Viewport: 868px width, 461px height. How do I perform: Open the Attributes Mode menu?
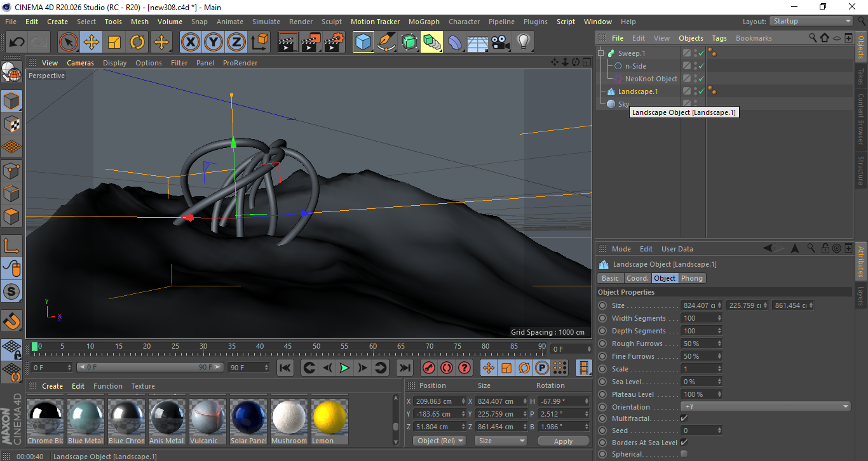click(621, 249)
